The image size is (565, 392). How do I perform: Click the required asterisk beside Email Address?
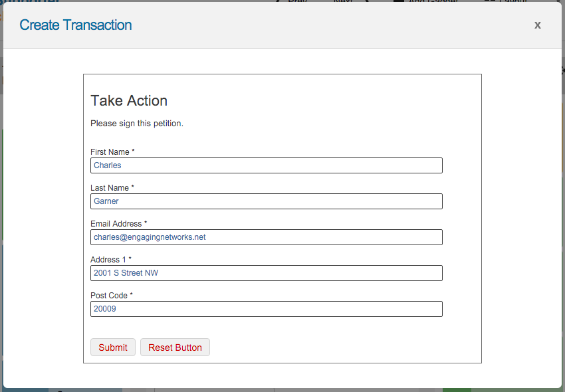[146, 223]
